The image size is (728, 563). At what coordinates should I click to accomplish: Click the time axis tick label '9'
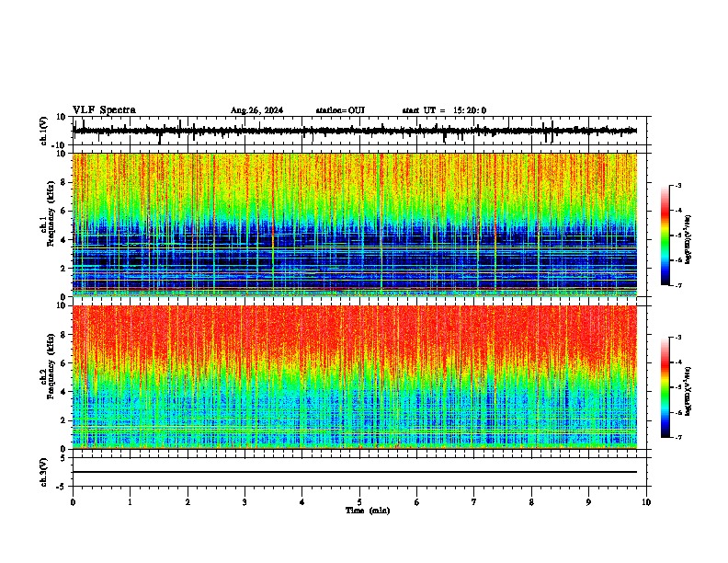pos(588,502)
